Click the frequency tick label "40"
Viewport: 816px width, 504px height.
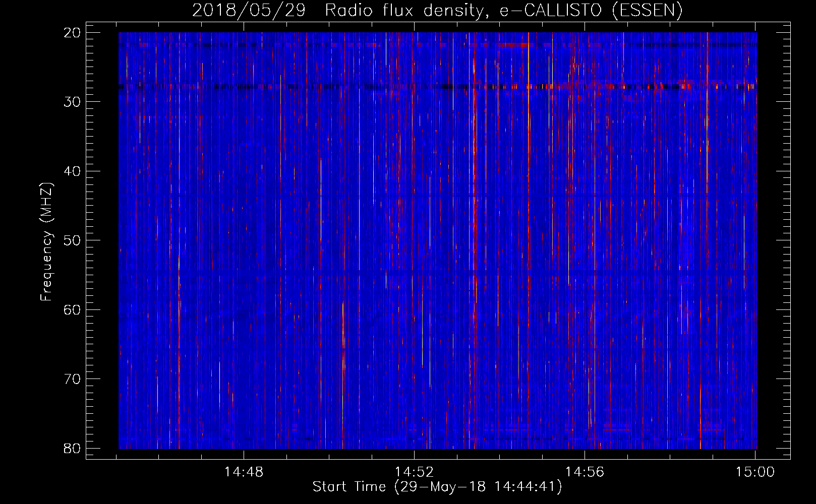coord(72,171)
